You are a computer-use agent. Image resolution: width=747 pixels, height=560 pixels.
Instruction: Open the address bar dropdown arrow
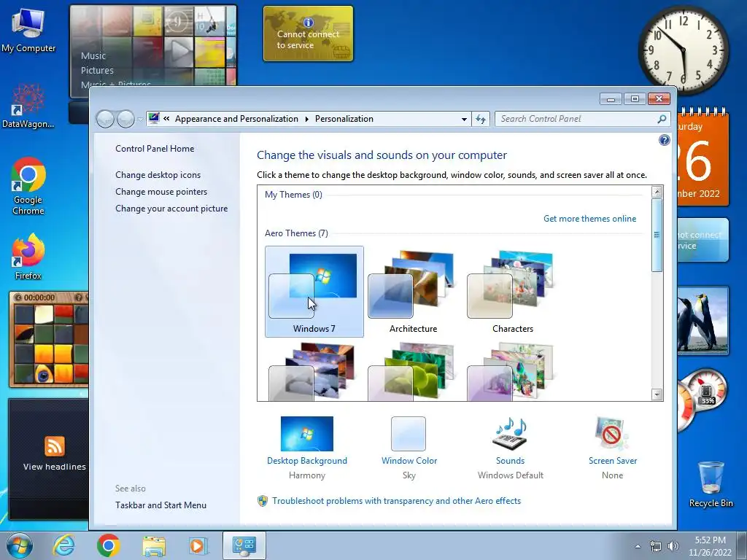click(464, 120)
